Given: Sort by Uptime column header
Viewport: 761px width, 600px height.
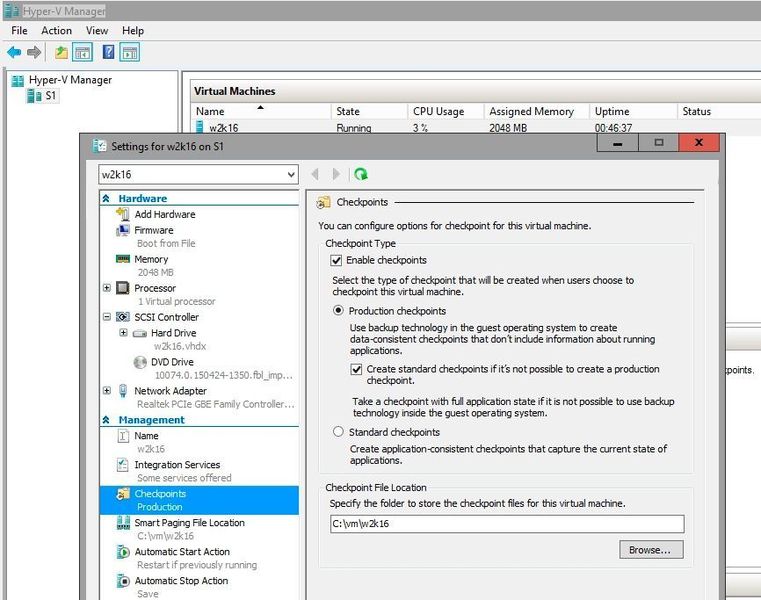Looking at the screenshot, I should point(633,111).
